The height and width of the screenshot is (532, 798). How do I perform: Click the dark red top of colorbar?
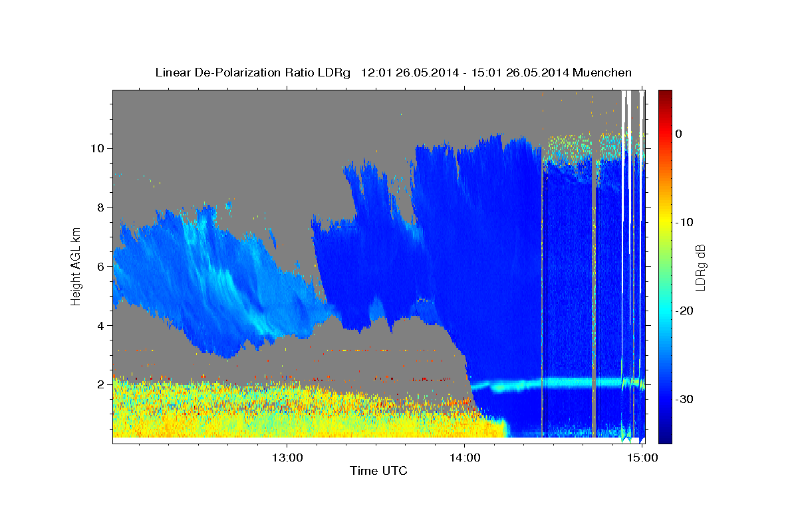pos(665,96)
